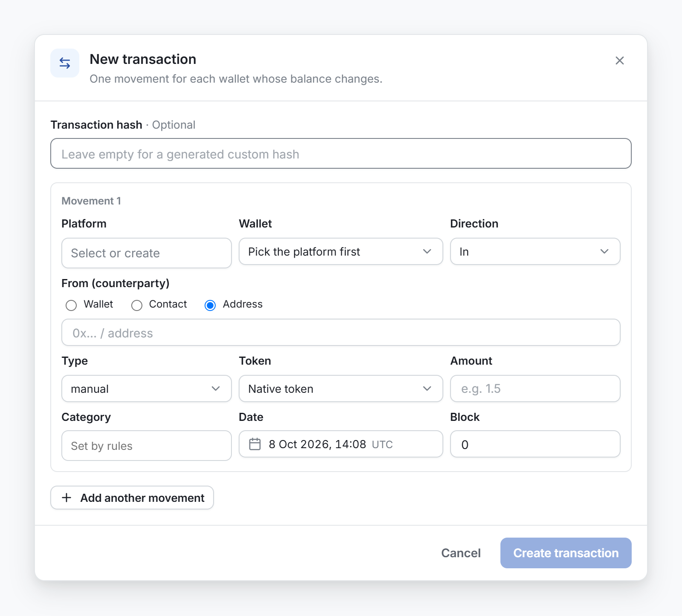Click the Amount input field
This screenshot has width=682, height=616.
coord(535,389)
